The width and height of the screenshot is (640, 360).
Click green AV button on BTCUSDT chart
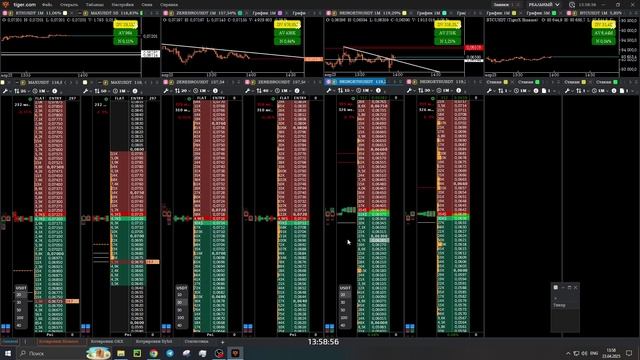pos(604,33)
